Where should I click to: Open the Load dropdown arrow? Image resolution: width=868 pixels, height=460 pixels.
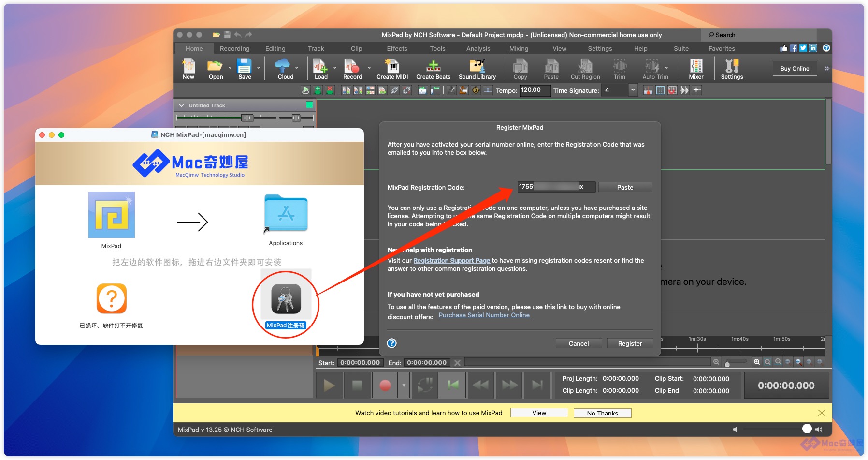(335, 68)
